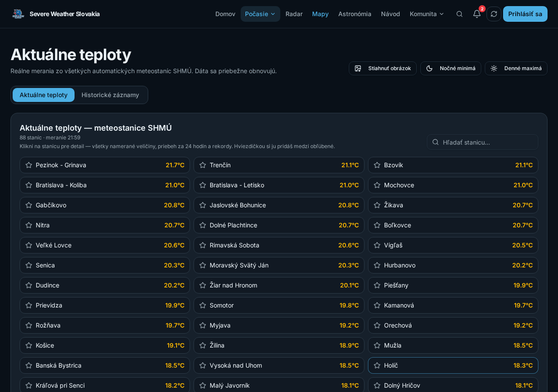Add Dolné Plachtince to favorites with star
Viewport: 558px width, 392px height.
[203, 225]
